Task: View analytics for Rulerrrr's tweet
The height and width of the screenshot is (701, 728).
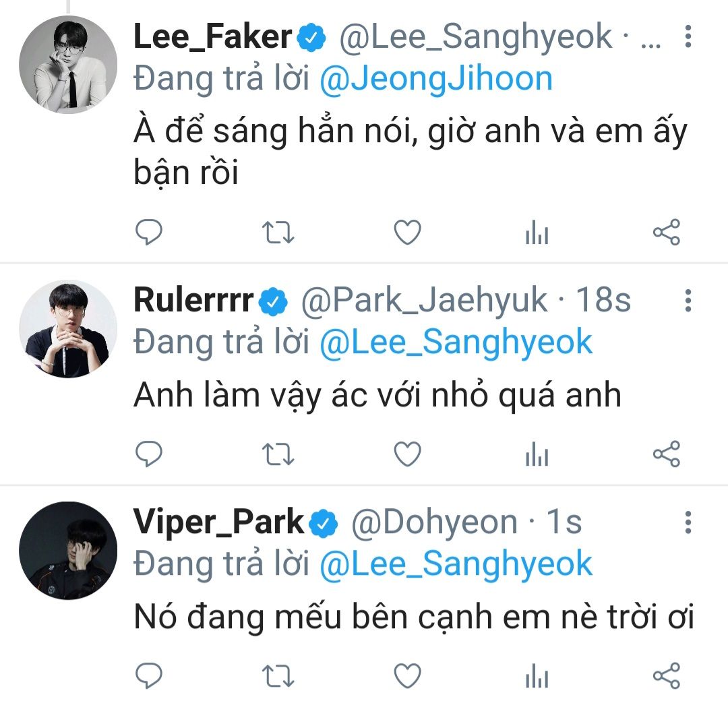Action: (537, 456)
